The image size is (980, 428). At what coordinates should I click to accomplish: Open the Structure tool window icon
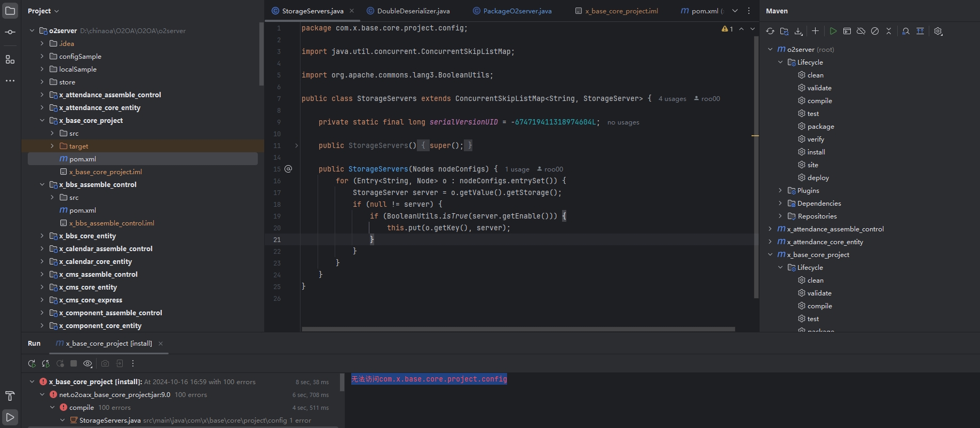coord(10,59)
